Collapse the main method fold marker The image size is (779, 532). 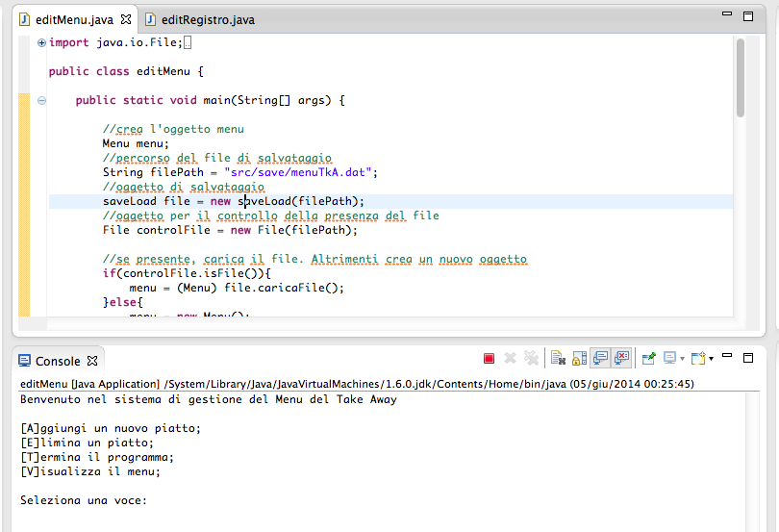tap(41, 100)
